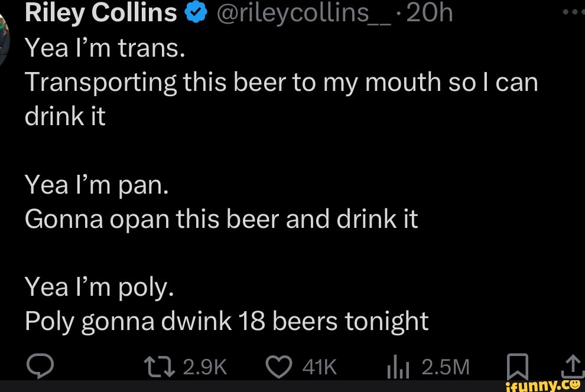
Task: Open view analytics bar chart icon
Action: [399, 368]
